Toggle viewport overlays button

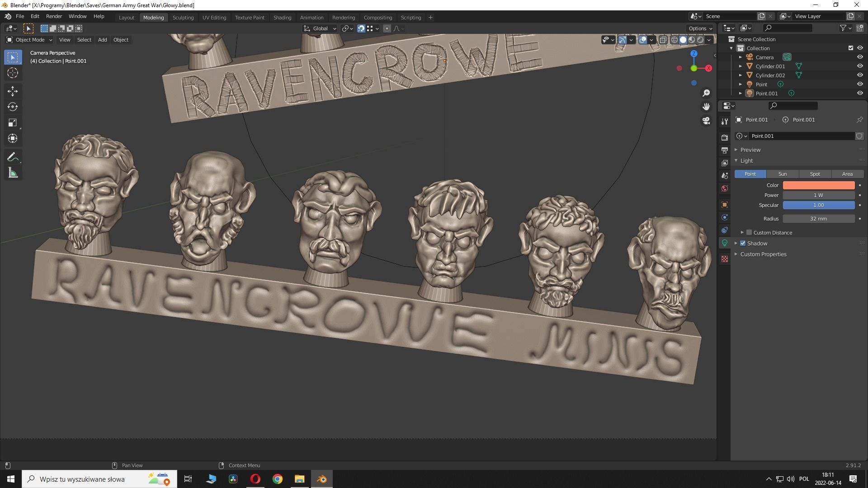point(643,40)
